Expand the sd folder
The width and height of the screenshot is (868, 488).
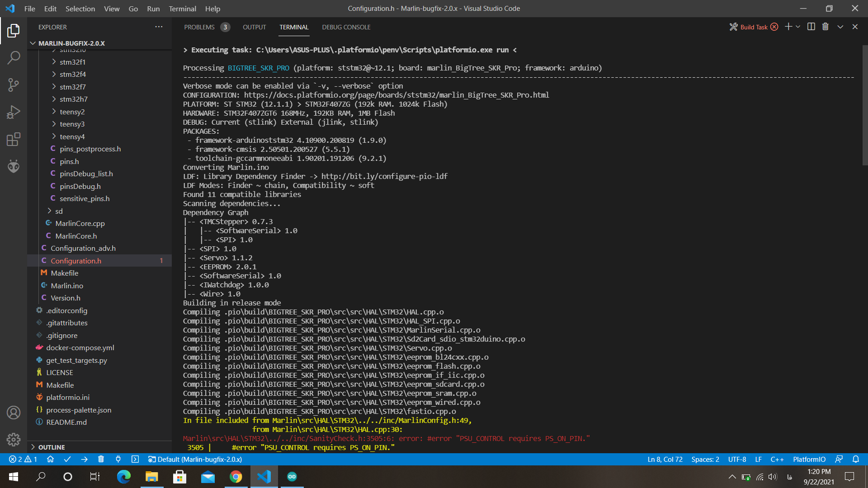point(59,211)
